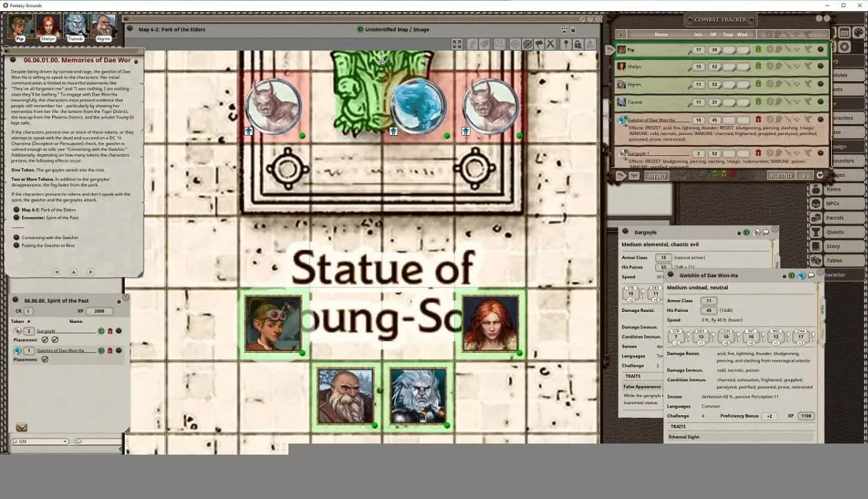868x499 pixels.
Task: Open the Story sidebar button
Action: 837,246
